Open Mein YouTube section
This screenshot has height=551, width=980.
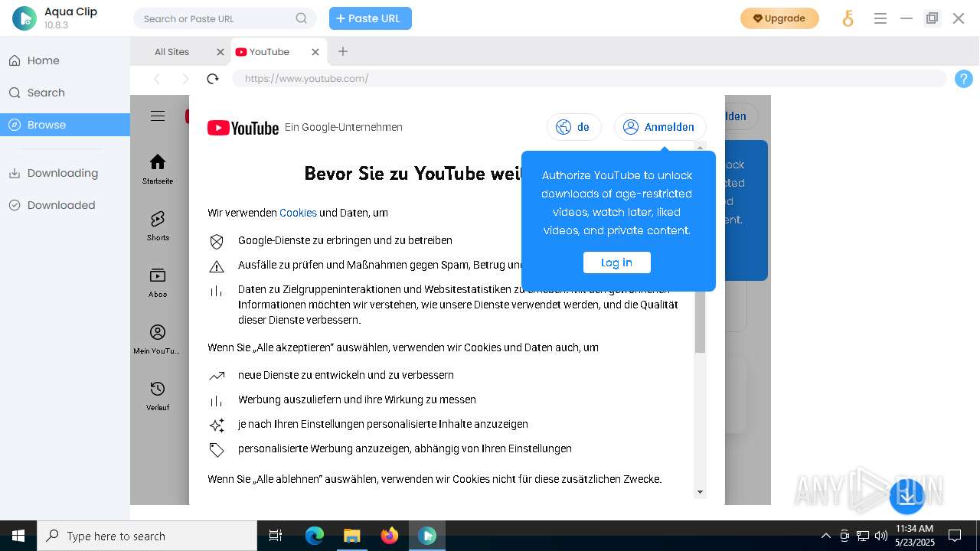click(x=158, y=339)
